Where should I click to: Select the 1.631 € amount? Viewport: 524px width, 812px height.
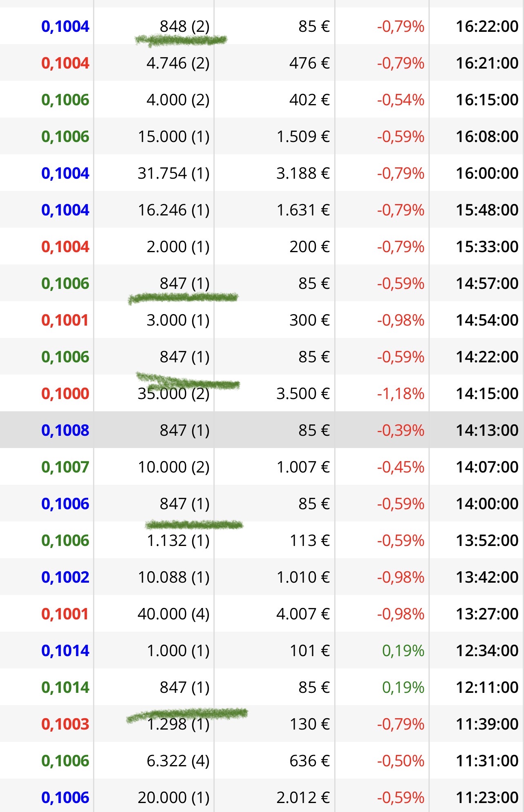tap(303, 210)
